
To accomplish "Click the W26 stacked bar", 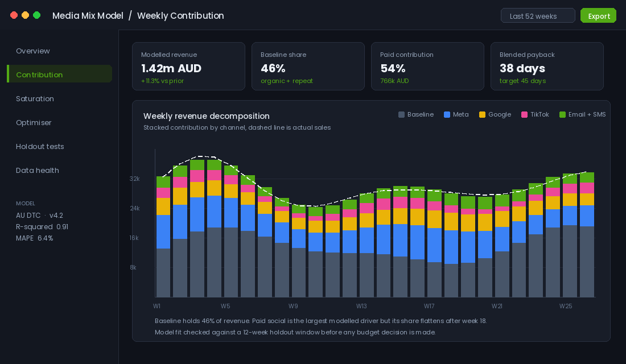I will 587,235.
